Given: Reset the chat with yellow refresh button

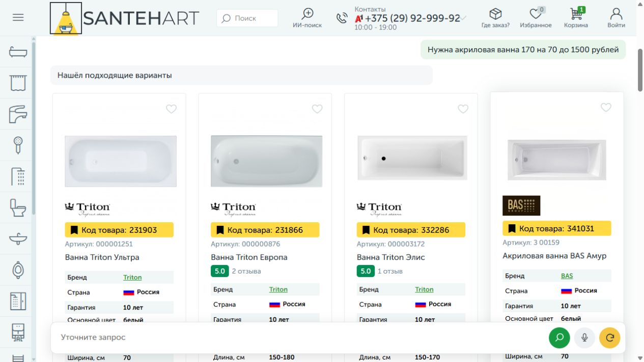Looking at the screenshot, I should coord(610,338).
